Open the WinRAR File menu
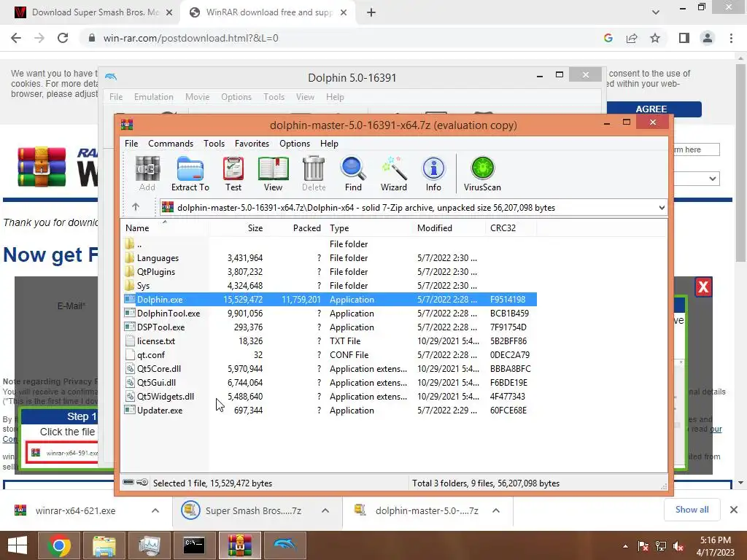The height and width of the screenshot is (560, 747). tap(131, 144)
